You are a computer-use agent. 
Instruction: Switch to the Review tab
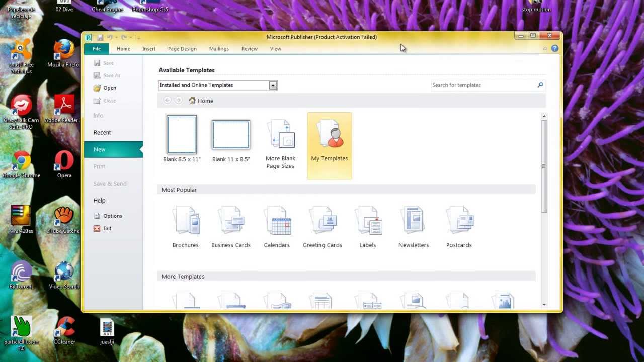pos(249,49)
